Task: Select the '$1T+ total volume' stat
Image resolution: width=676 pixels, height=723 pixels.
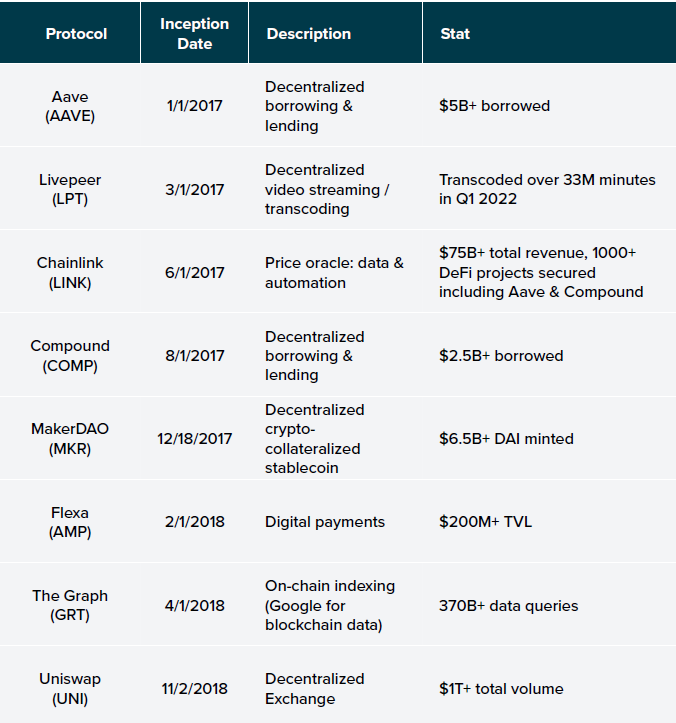Action: pos(501,689)
